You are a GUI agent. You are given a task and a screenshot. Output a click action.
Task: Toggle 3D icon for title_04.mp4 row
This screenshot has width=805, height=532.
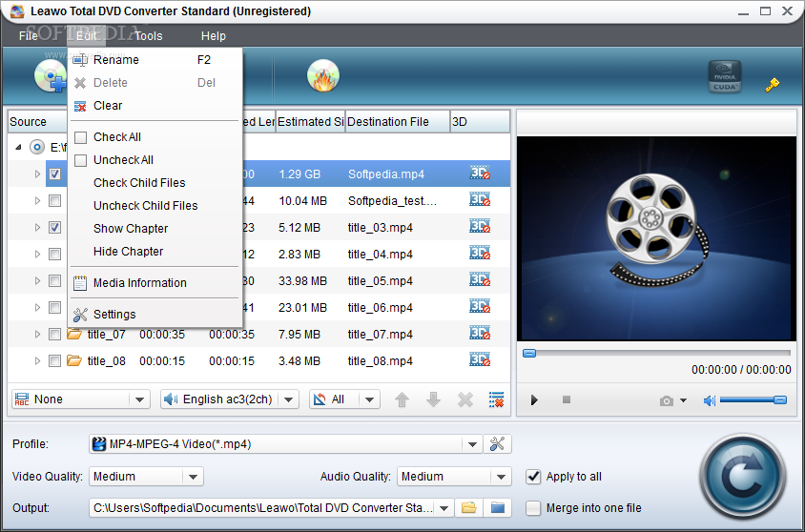(x=480, y=253)
